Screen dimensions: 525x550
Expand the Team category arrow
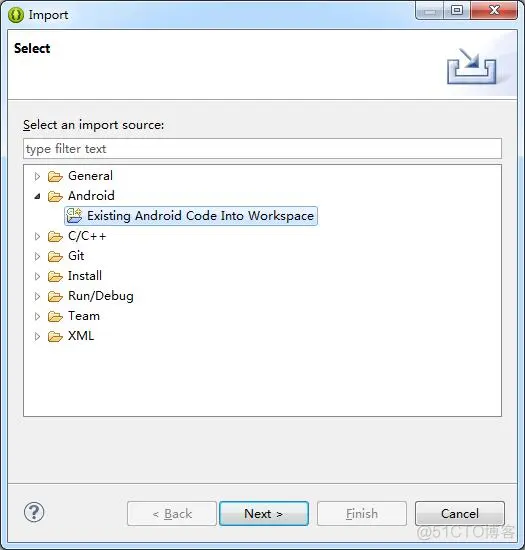37,317
